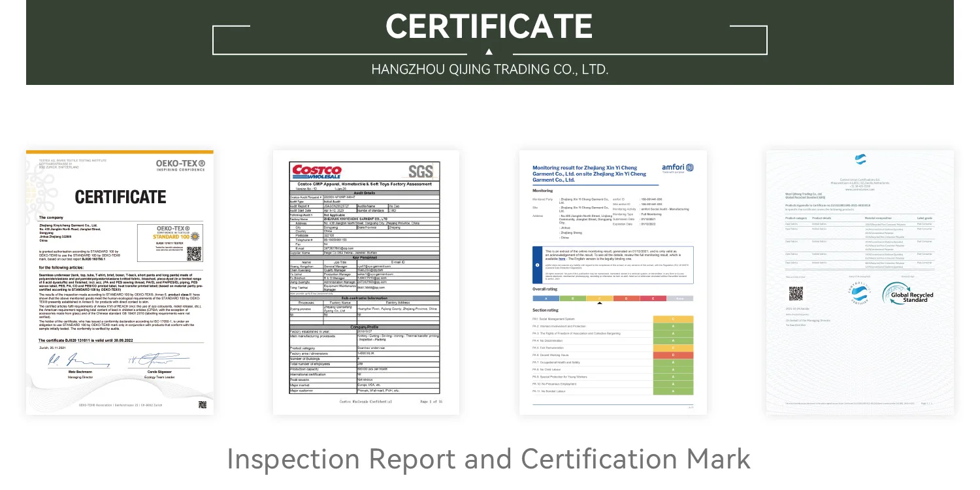Click "Inspection Report and Certification Mark" caption
Image resolution: width=980 pixels, height=490 pixels.
click(x=489, y=459)
